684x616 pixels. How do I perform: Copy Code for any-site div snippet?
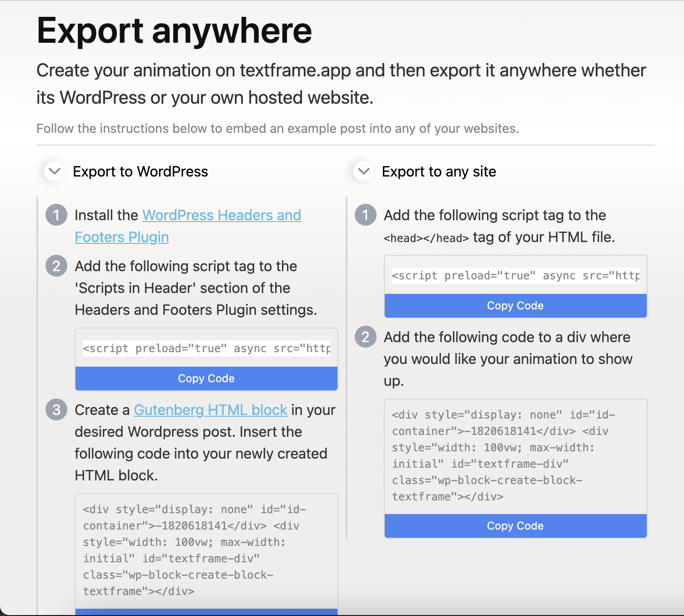pos(516,526)
